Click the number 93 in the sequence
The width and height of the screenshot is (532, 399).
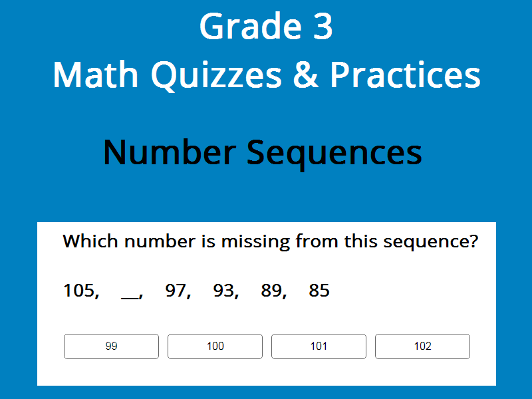pyautogui.click(x=225, y=291)
